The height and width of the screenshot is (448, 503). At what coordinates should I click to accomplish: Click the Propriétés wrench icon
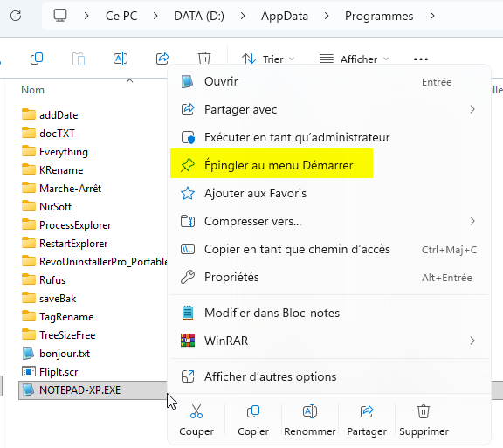point(188,277)
